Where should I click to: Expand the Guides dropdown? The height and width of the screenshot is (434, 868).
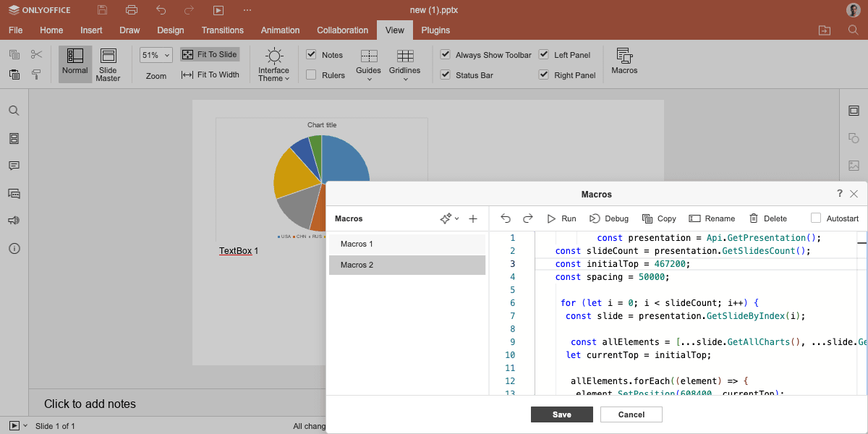tap(368, 65)
